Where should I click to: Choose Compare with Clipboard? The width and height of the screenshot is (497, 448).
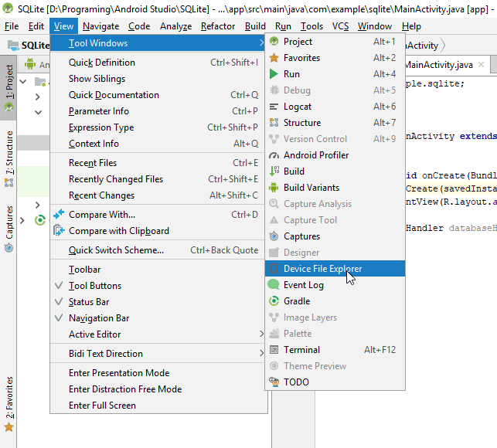(x=158, y=231)
